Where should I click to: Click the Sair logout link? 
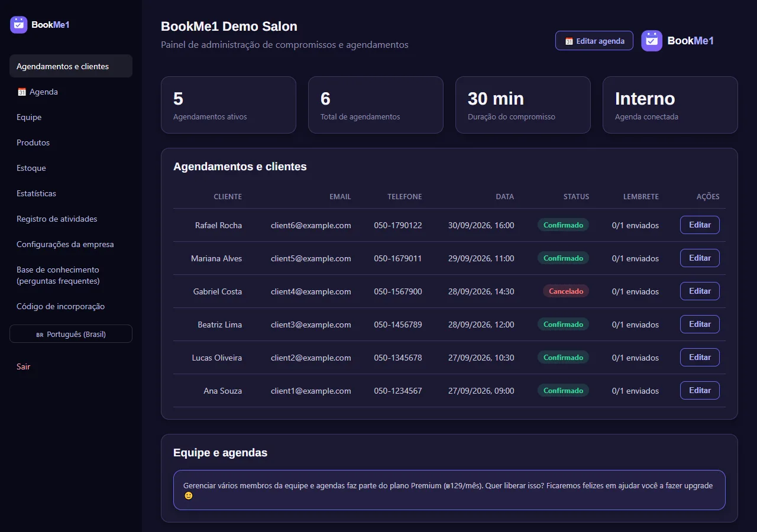tap(24, 366)
